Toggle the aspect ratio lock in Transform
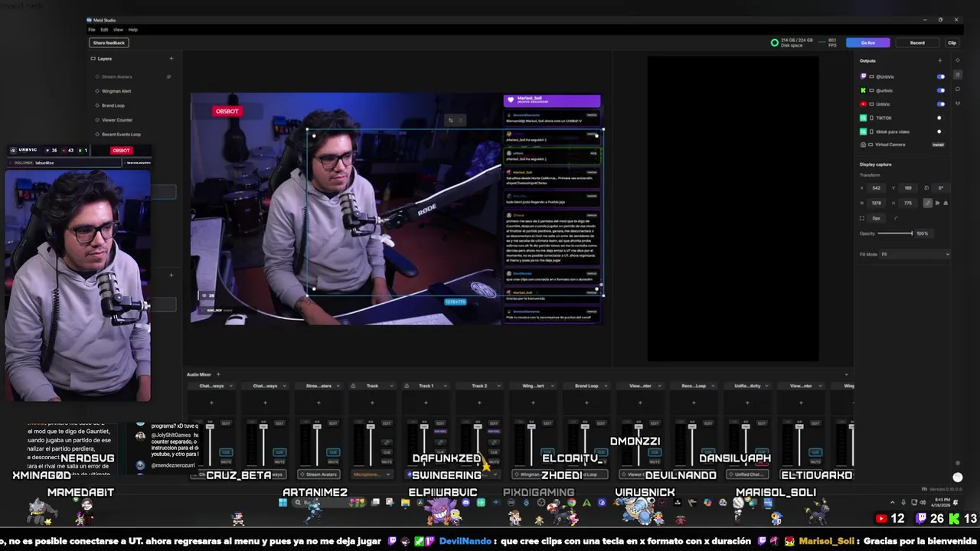The height and width of the screenshot is (551, 980). coord(928,203)
